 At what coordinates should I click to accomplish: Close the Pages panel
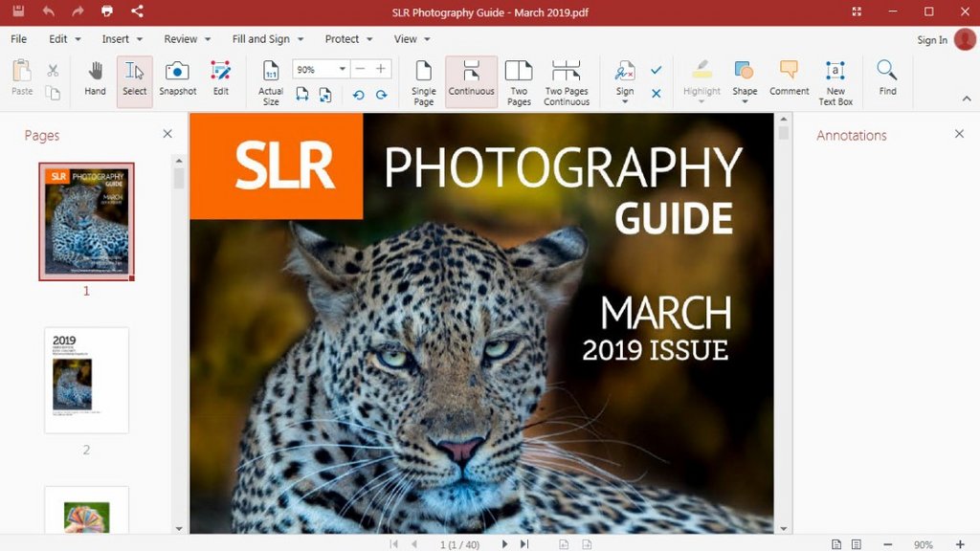167,134
